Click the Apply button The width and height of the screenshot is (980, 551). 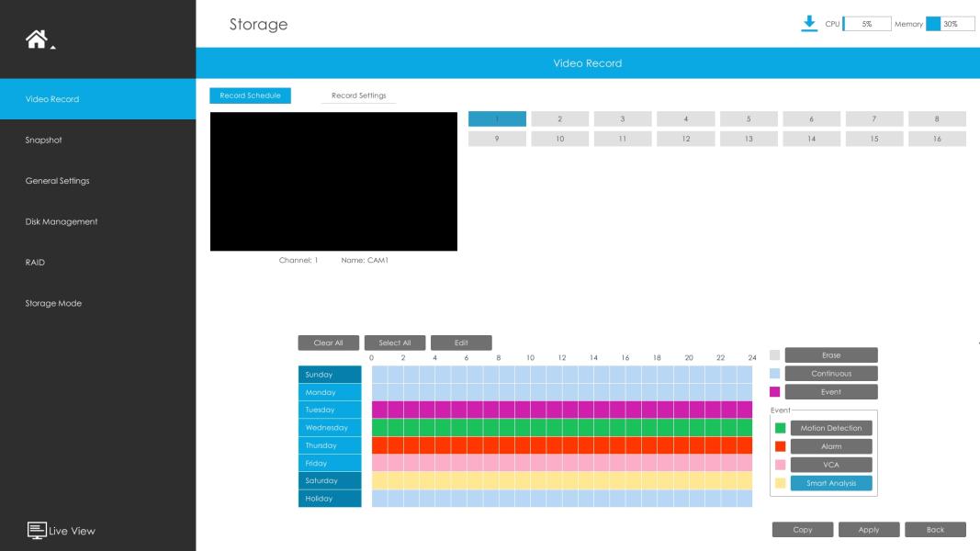click(869, 530)
